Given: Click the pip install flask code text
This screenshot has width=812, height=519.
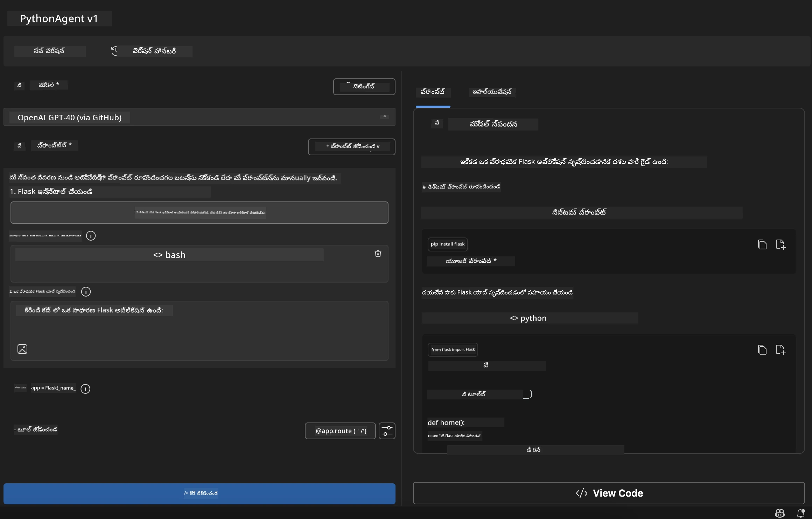Looking at the screenshot, I should coord(448,244).
